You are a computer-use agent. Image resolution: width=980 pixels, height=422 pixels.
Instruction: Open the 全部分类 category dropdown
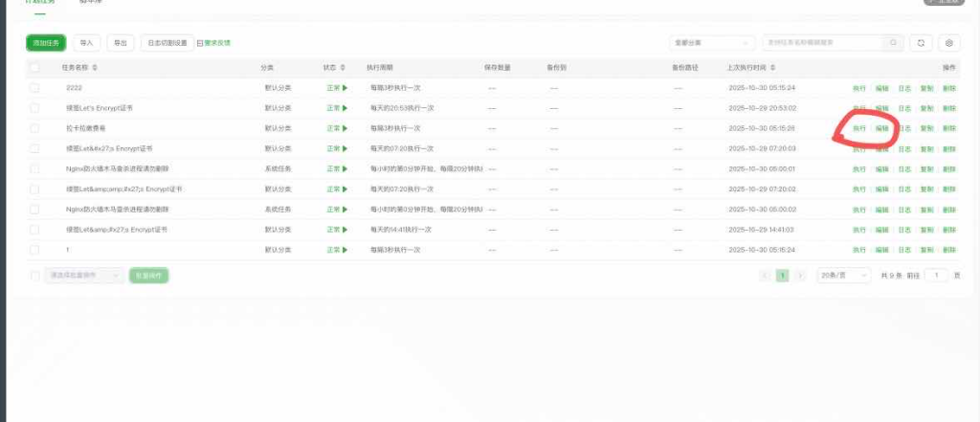click(x=712, y=42)
